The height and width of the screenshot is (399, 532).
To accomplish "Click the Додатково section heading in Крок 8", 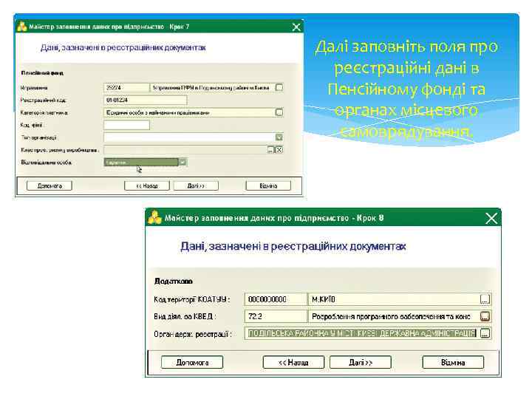I will point(174,281).
